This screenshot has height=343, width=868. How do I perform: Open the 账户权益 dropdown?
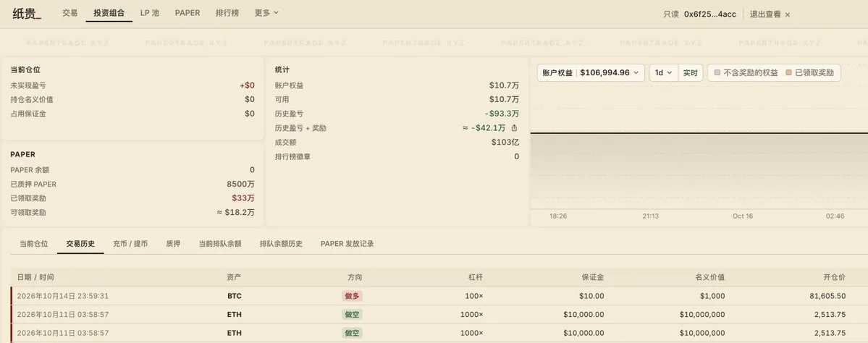click(x=591, y=72)
